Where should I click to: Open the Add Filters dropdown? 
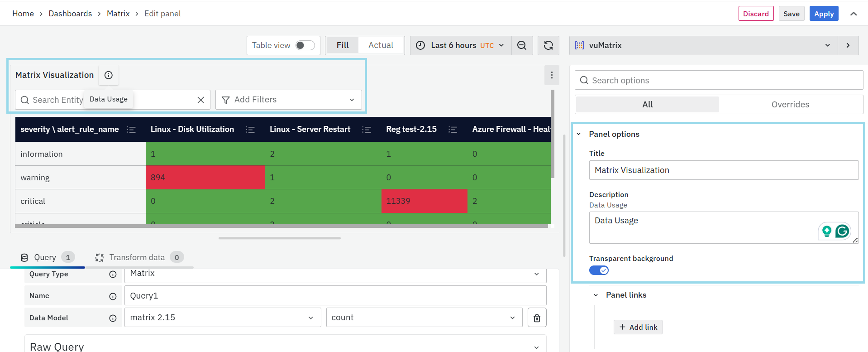288,100
